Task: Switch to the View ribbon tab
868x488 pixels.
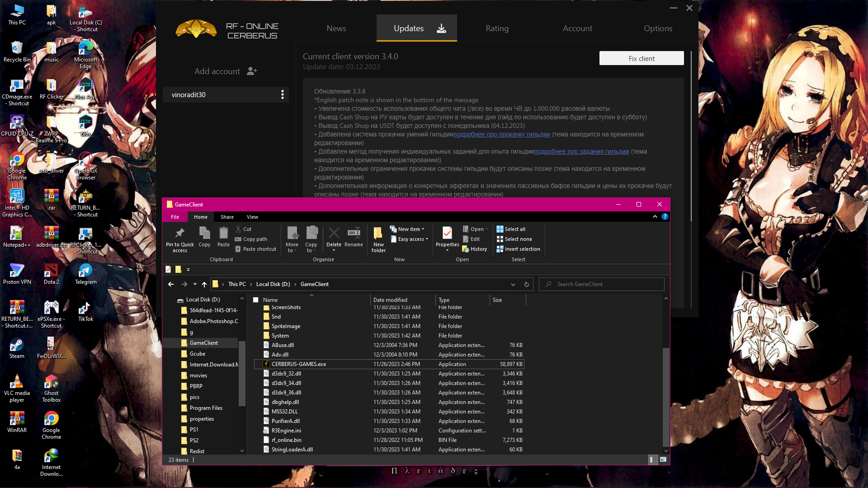Action: click(252, 217)
